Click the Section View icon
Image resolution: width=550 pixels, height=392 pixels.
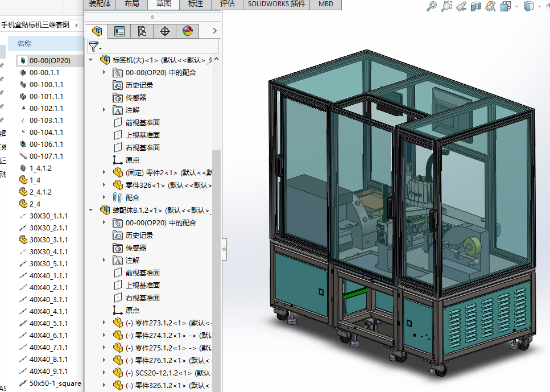point(475,6)
